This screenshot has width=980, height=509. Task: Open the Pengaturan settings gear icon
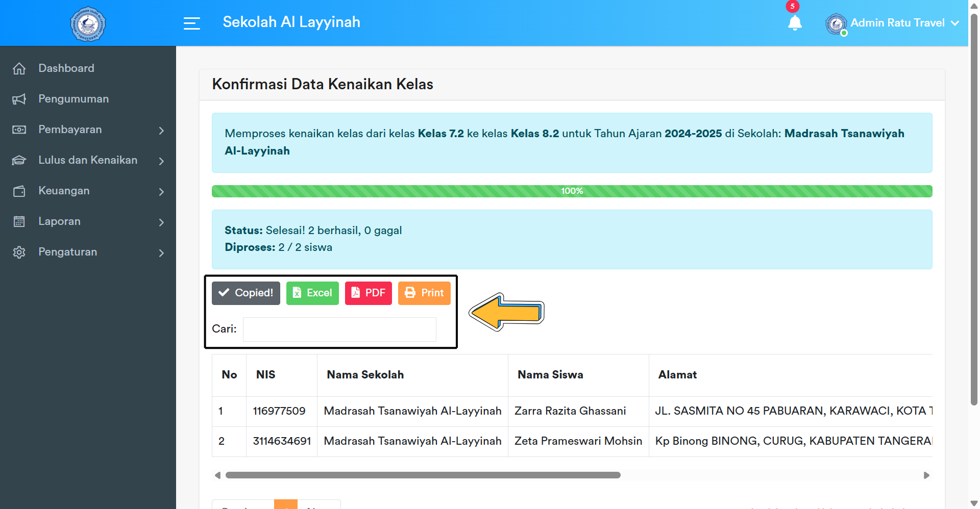19,252
